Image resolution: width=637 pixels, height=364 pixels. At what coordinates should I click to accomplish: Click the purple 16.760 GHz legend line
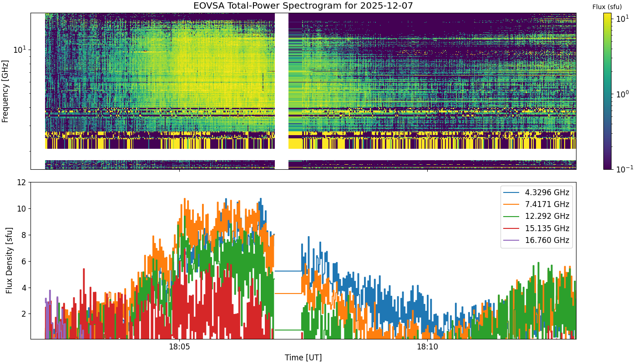512,241
